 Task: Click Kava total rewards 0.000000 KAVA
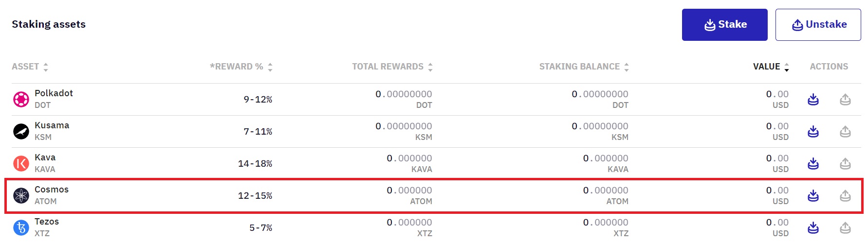click(x=409, y=163)
